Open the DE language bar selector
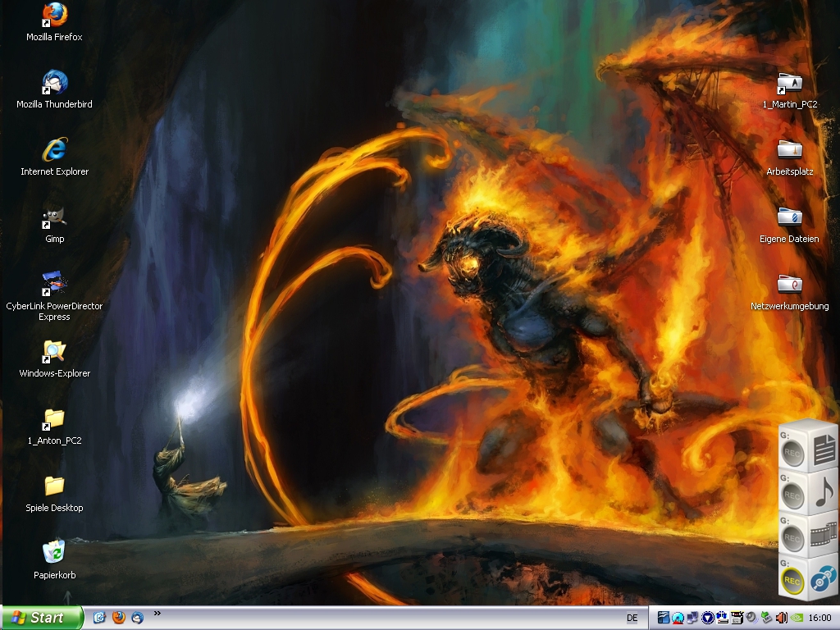Viewport: 840px width, 630px height. [632, 618]
